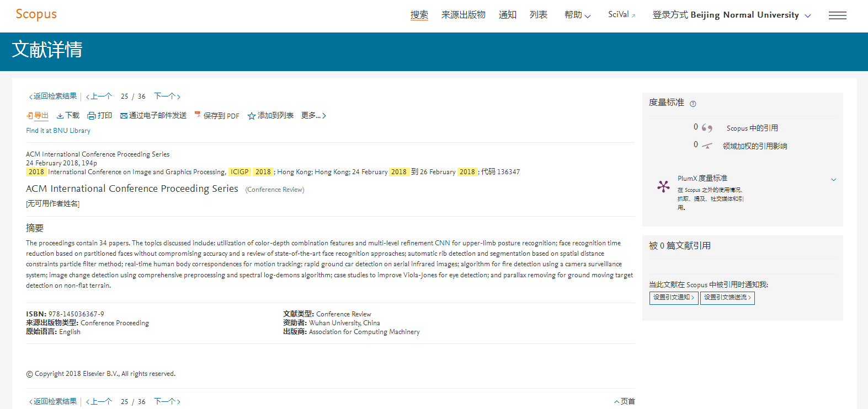Viewport: 868px width, 409px height.
Task: Go to 来源出版物 in navigation
Action: pyautogui.click(x=463, y=15)
